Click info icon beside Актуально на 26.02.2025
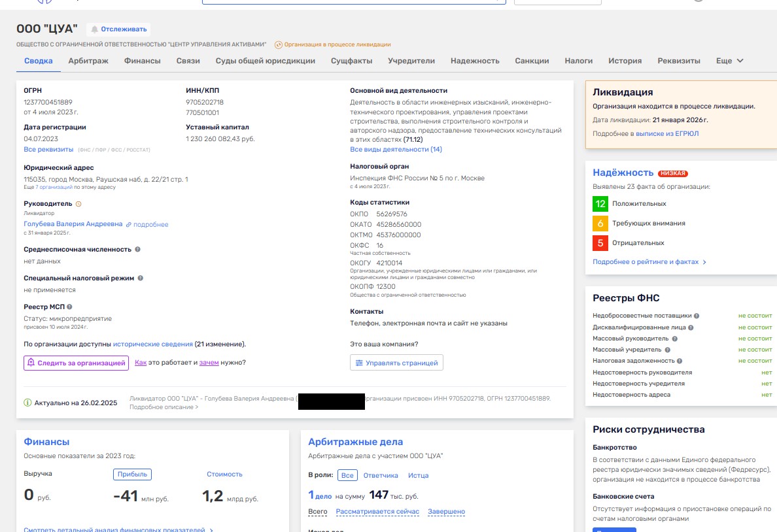 (27, 403)
